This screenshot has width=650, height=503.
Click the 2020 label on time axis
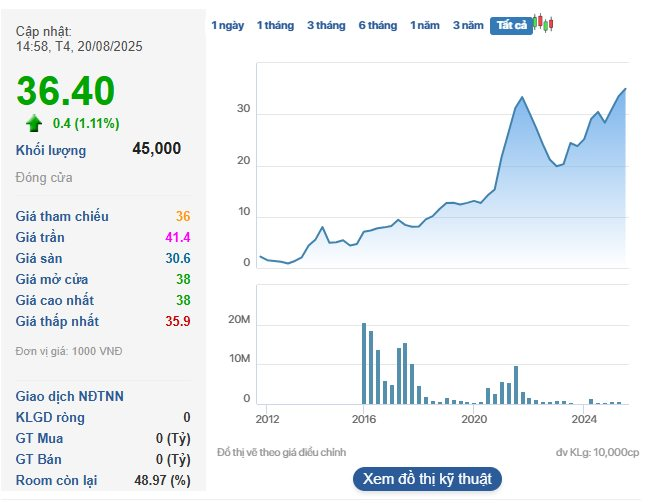tap(474, 419)
